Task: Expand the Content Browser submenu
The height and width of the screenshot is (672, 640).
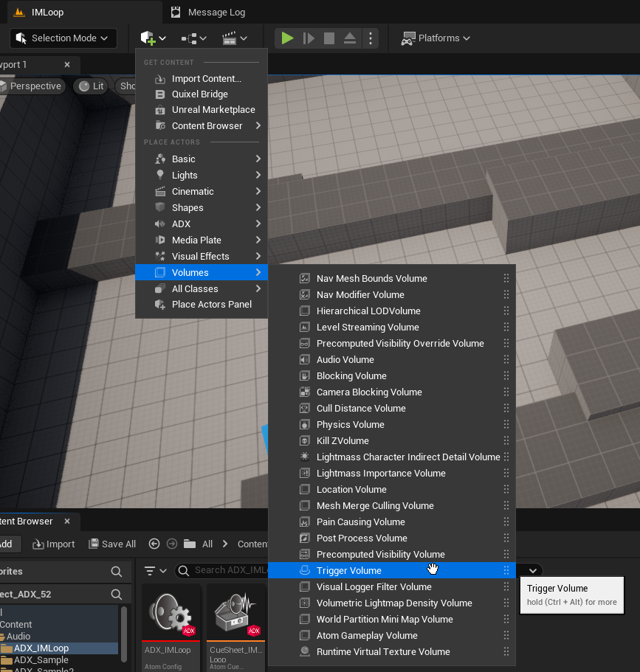Action: (x=202, y=126)
